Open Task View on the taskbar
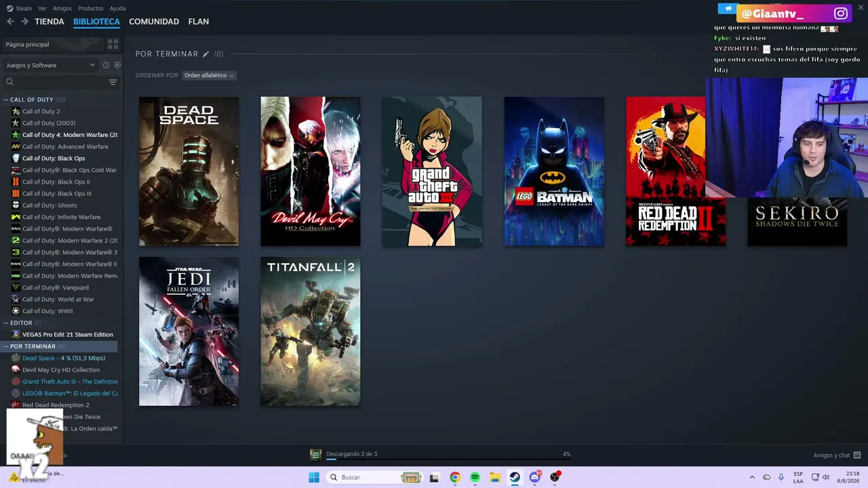The image size is (868, 488). click(x=435, y=477)
